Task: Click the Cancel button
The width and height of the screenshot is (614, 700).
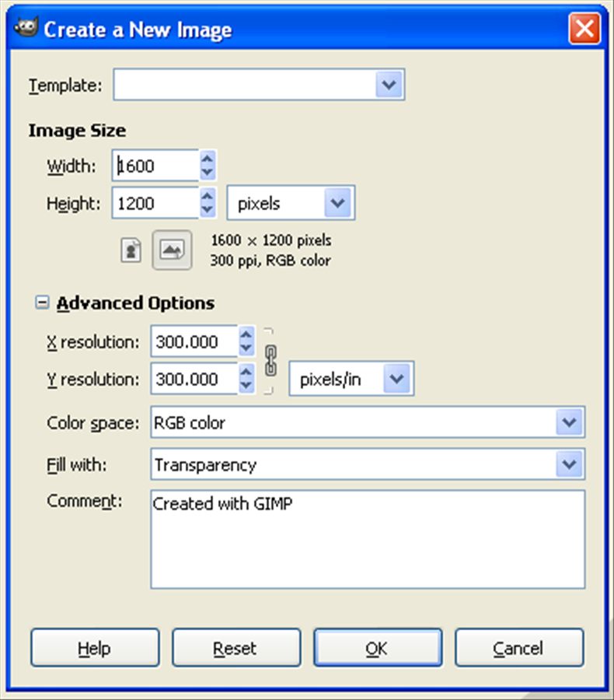Action: 519,648
